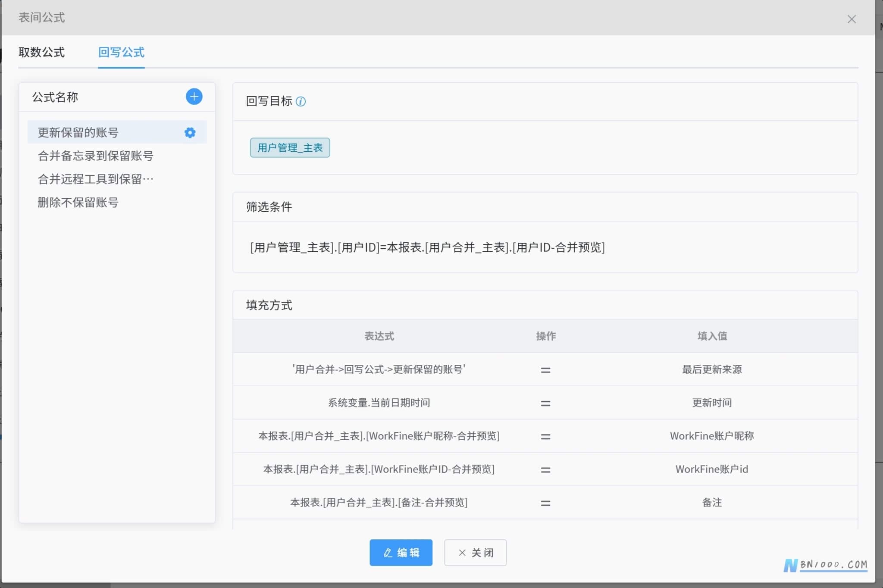Screen dimensions: 883x588
Task: Click equals operator in 备注 row
Action: [545, 503]
